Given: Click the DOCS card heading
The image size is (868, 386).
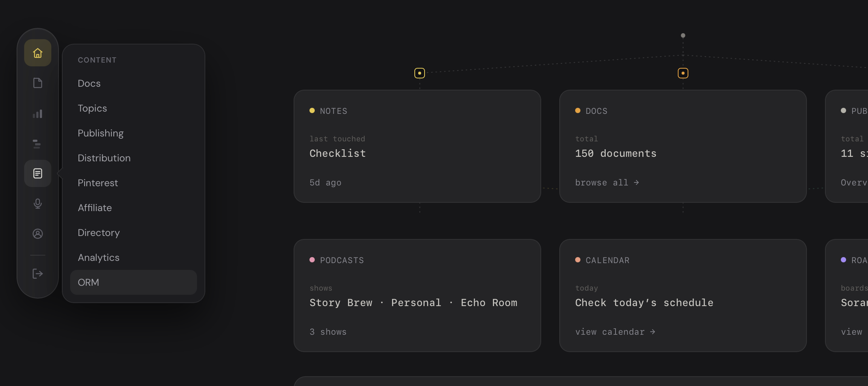Looking at the screenshot, I should (597, 111).
